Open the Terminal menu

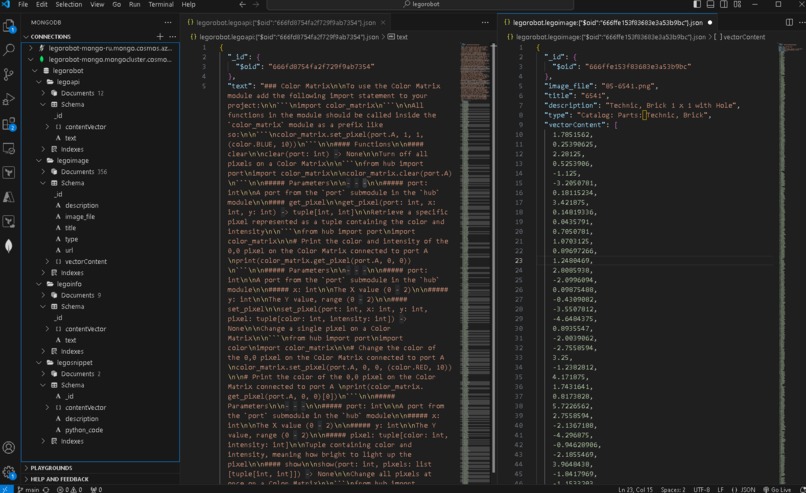pyautogui.click(x=161, y=4)
